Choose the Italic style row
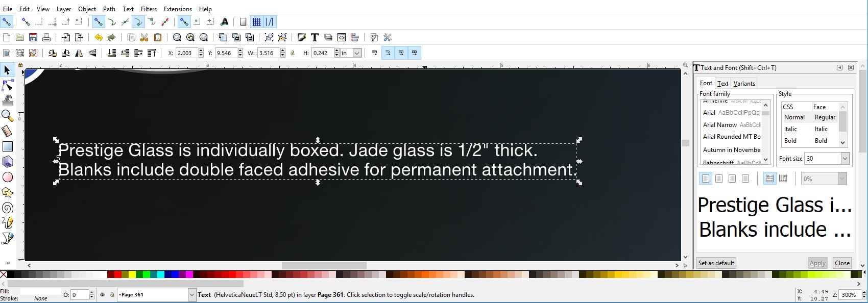Image resolution: width=868 pixels, height=303 pixels. (x=810, y=129)
